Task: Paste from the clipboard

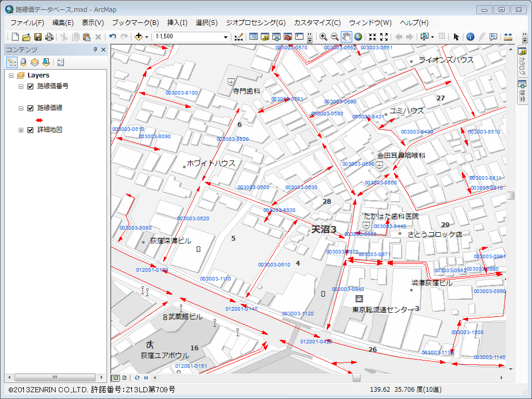Action: [x=87, y=37]
